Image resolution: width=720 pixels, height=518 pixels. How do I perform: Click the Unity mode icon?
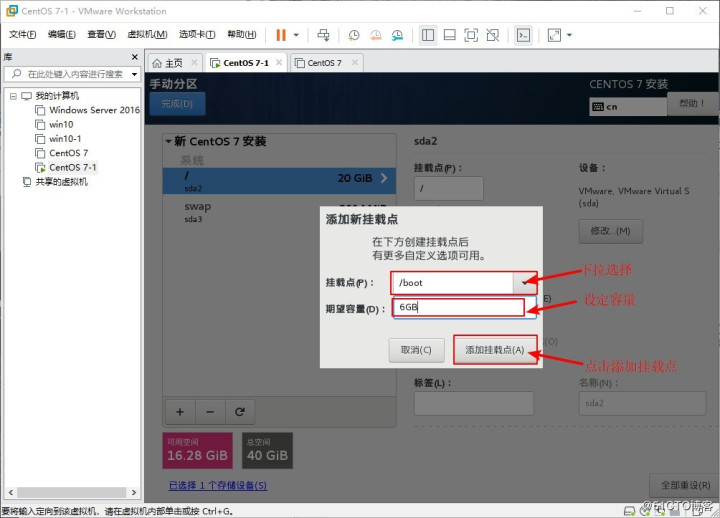pos(493,35)
